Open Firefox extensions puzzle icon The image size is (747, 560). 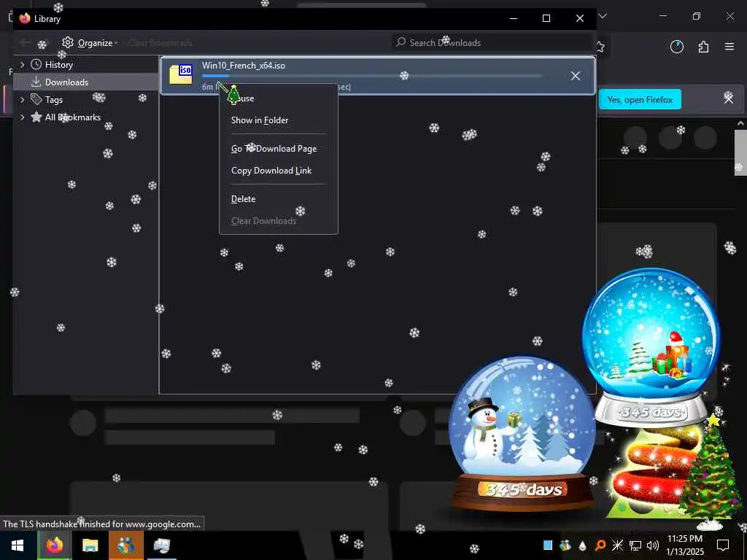tap(703, 47)
